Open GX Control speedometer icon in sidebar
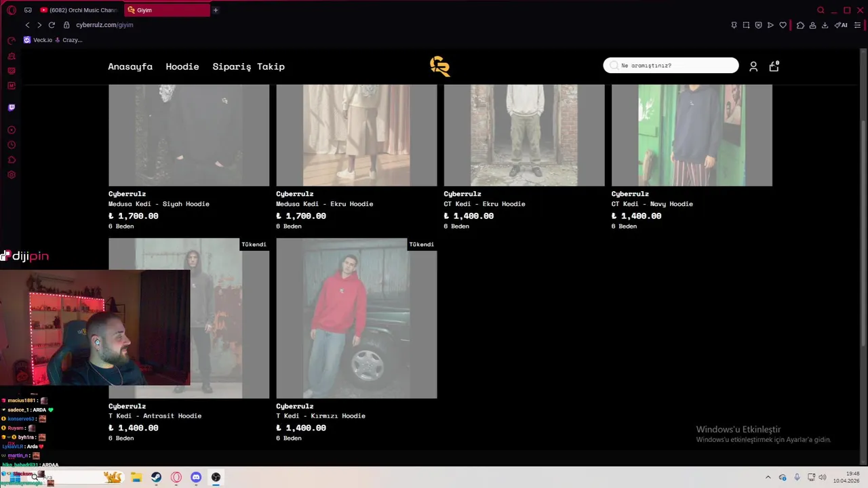 tap(12, 41)
